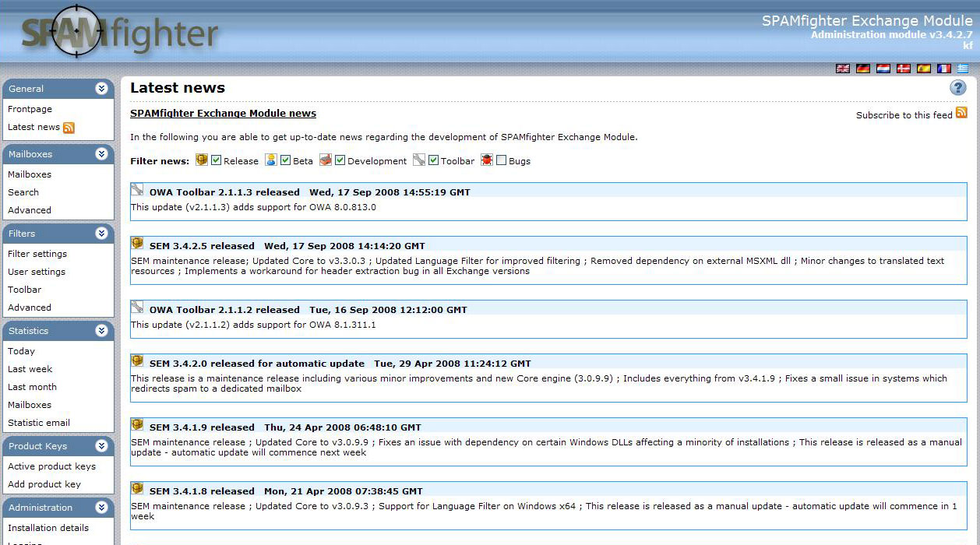Click the Bugs filter ladybug icon

tap(487, 160)
